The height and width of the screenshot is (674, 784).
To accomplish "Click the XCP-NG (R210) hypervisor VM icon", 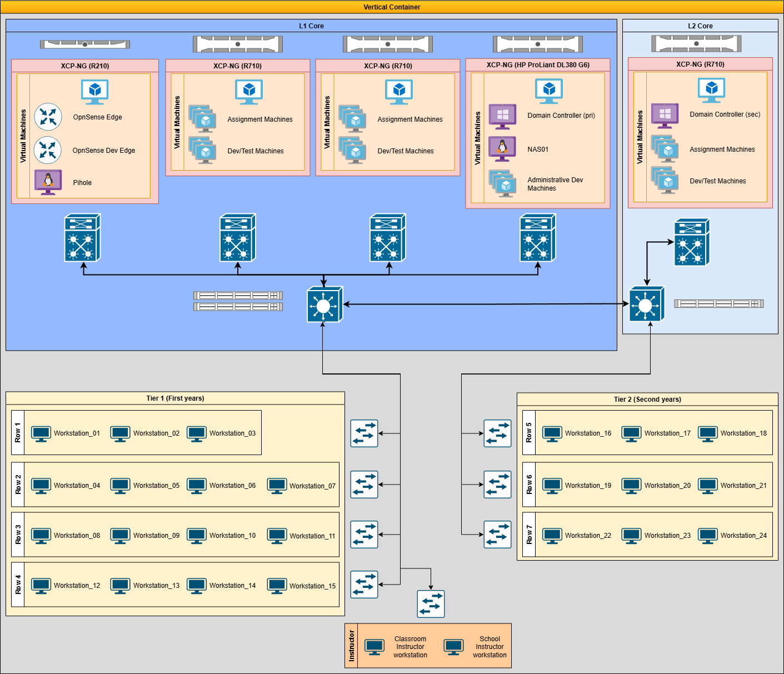I will (x=95, y=92).
